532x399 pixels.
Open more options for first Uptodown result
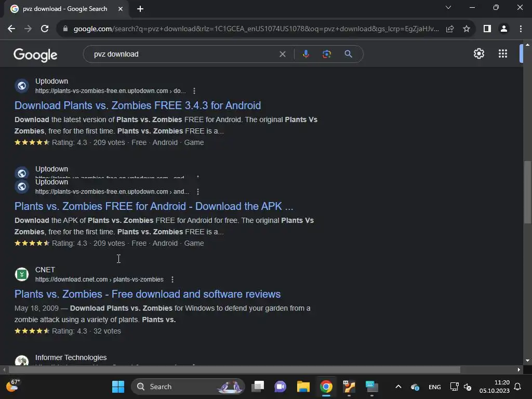pos(194,91)
